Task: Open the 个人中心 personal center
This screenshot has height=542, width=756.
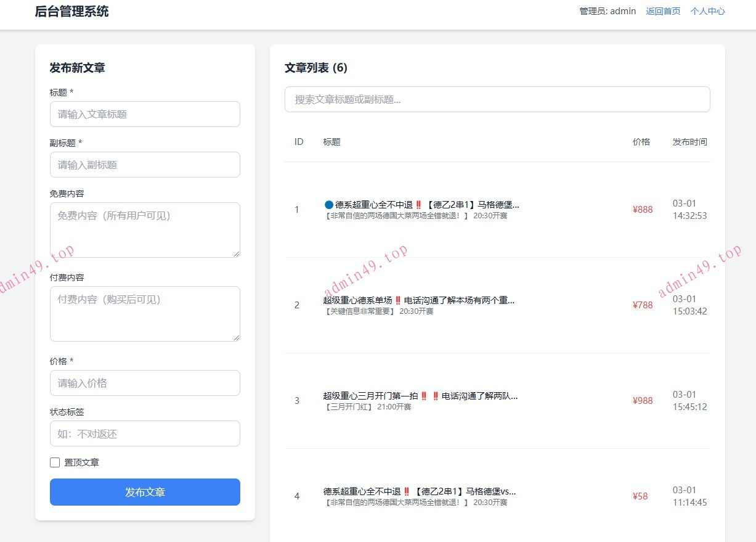Action: tap(707, 11)
